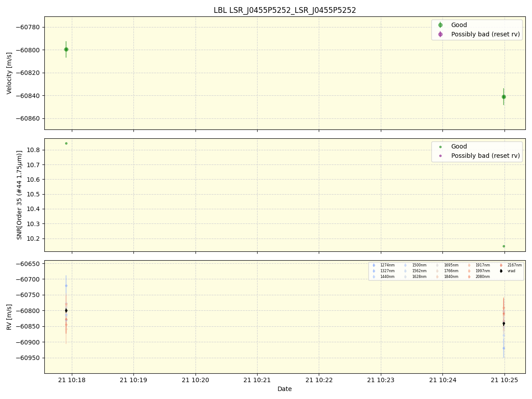Click the 1500nm legend marker
Screen dimensions: 532x399
pyautogui.click(x=406, y=265)
